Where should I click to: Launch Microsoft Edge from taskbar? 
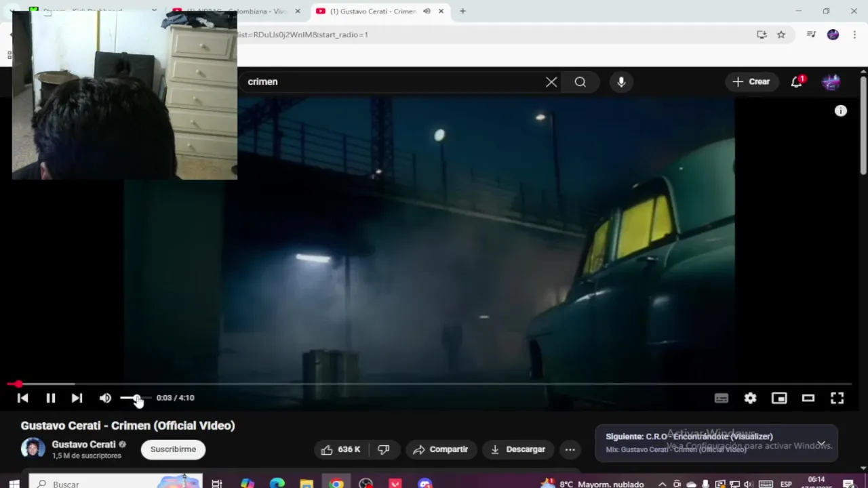tap(277, 484)
